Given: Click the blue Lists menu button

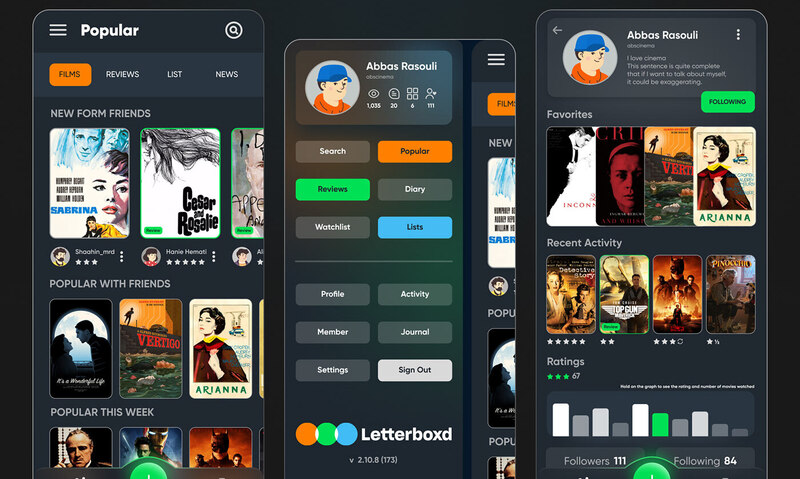Looking at the screenshot, I should click(415, 228).
